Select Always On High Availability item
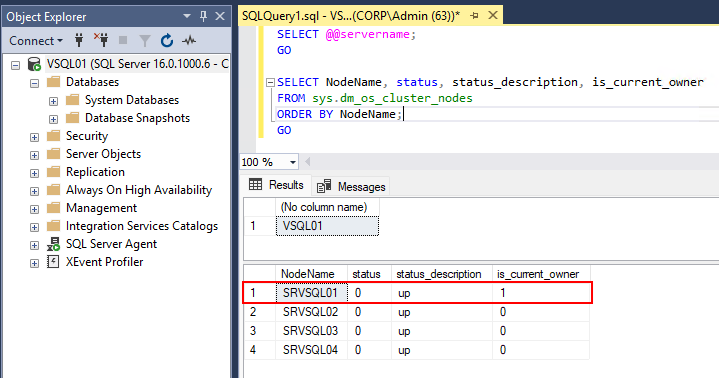 point(139,190)
